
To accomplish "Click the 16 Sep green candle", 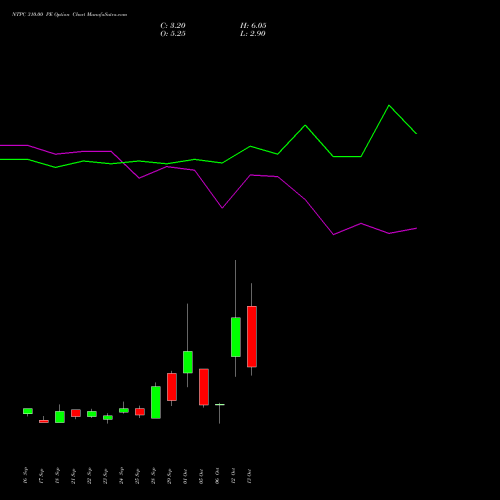I will pyautogui.click(x=28, y=411).
